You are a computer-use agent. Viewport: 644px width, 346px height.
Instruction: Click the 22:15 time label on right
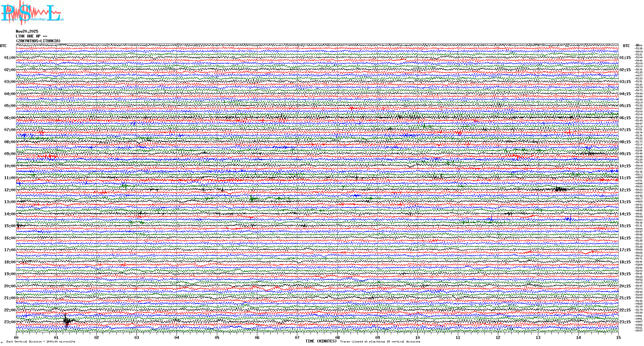click(x=625, y=310)
